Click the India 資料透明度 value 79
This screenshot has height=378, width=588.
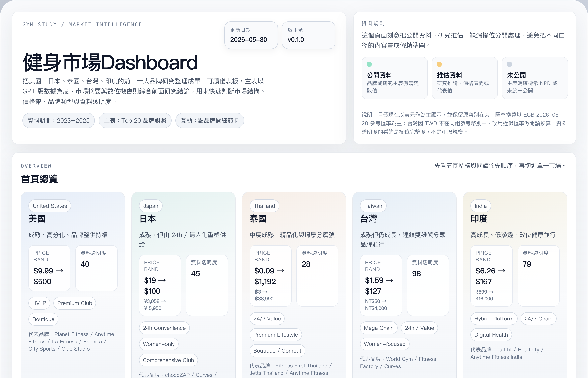pyautogui.click(x=527, y=264)
